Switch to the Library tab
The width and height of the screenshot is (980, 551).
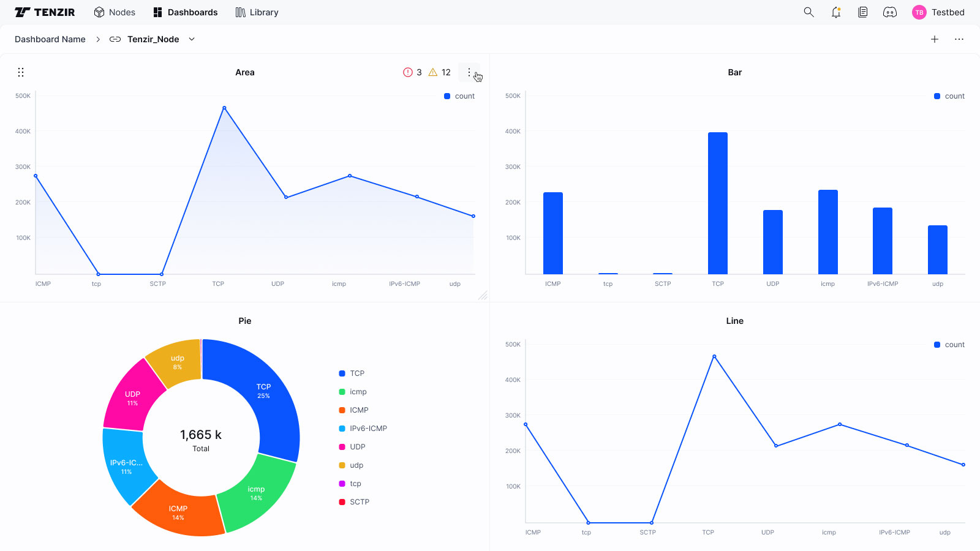pyautogui.click(x=257, y=12)
